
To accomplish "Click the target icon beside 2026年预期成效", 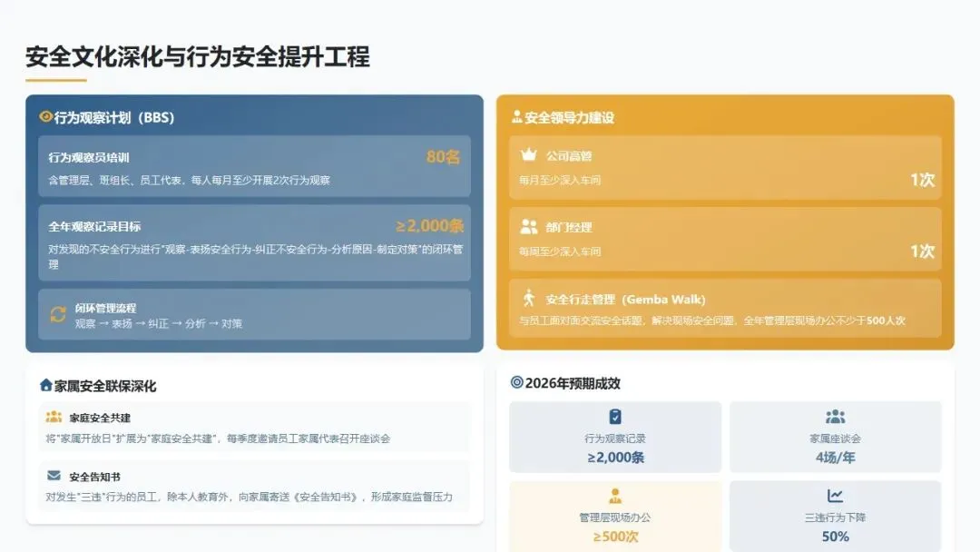I will tap(516, 382).
